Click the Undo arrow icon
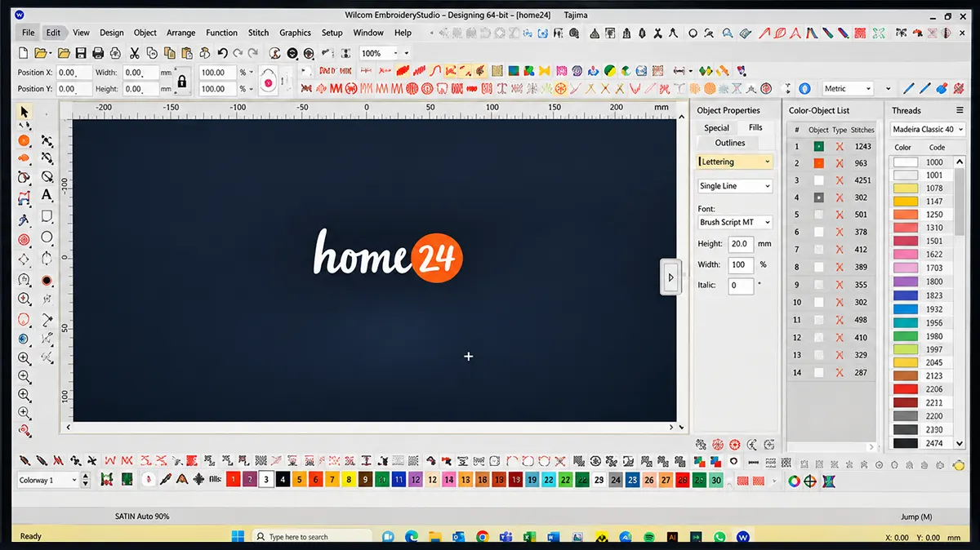This screenshot has width=980, height=550. [222, 53]
